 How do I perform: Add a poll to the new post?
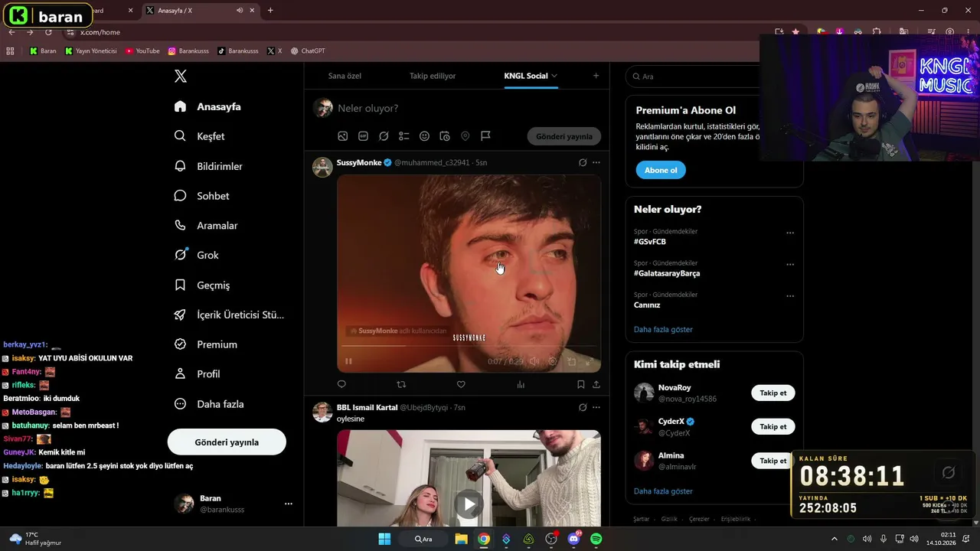tap(404, 136)
